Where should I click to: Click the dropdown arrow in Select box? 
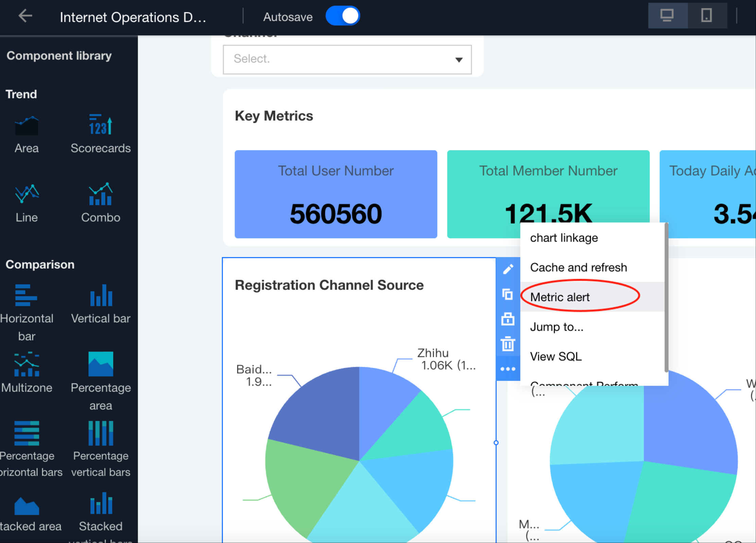tap(459, 60)
